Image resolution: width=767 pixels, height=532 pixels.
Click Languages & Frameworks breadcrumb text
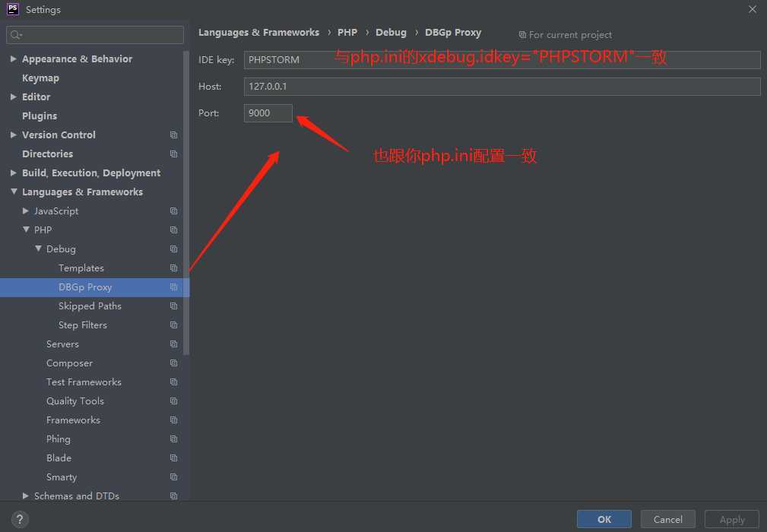pyautogui.click(x=258, y=32)
